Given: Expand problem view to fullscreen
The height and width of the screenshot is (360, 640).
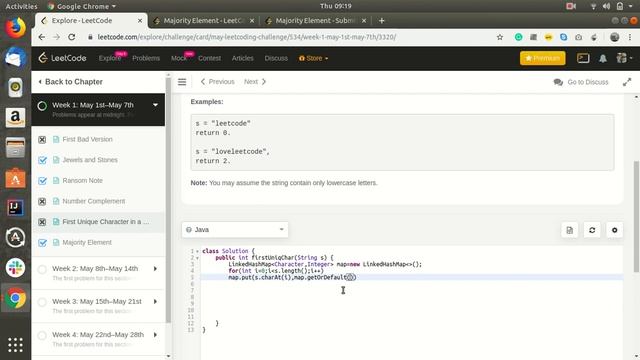Looking at the screenshot, I should pyautogui.click(x=627, y=82).
